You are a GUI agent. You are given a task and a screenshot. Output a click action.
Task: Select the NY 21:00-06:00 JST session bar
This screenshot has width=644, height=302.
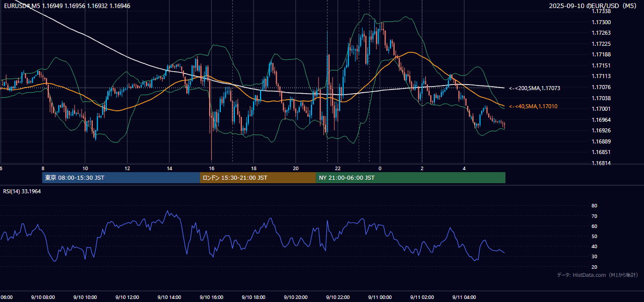click(411, 178)
